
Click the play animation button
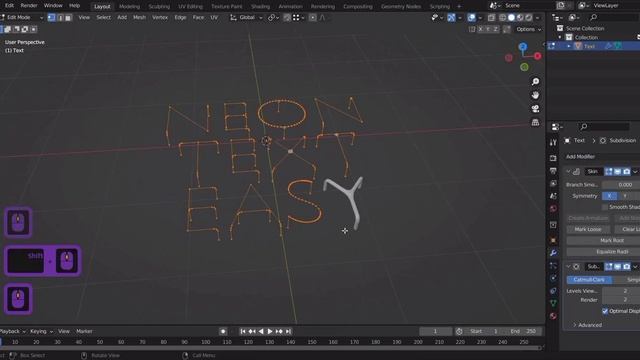[270, 331]
